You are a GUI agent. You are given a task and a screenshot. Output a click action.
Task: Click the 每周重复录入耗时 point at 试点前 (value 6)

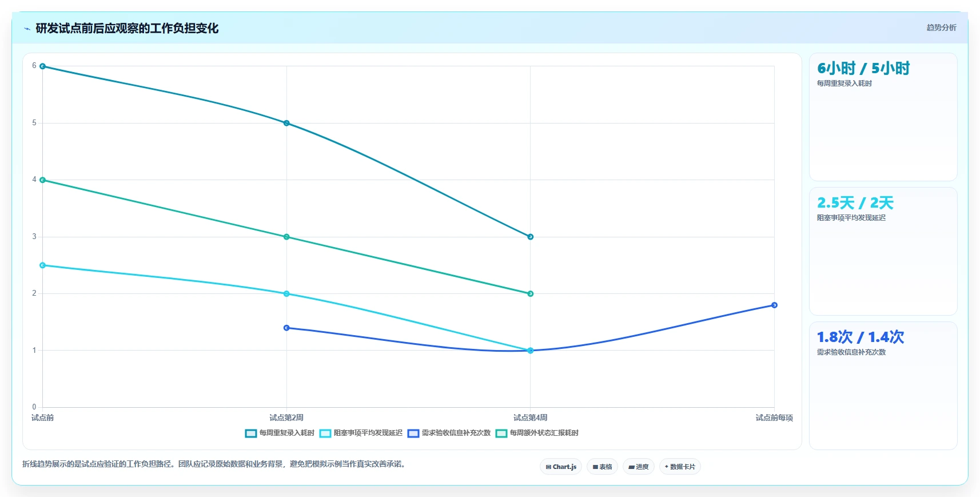coord(42,66)
